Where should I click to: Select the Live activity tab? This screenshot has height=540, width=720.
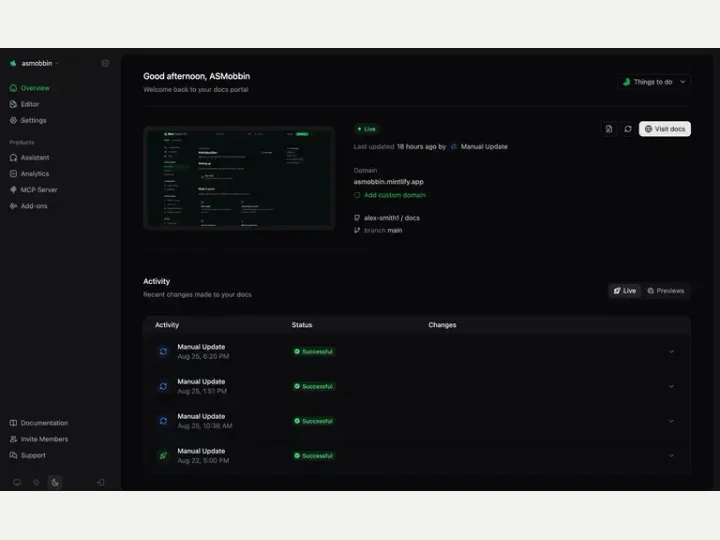click(625, 291)
